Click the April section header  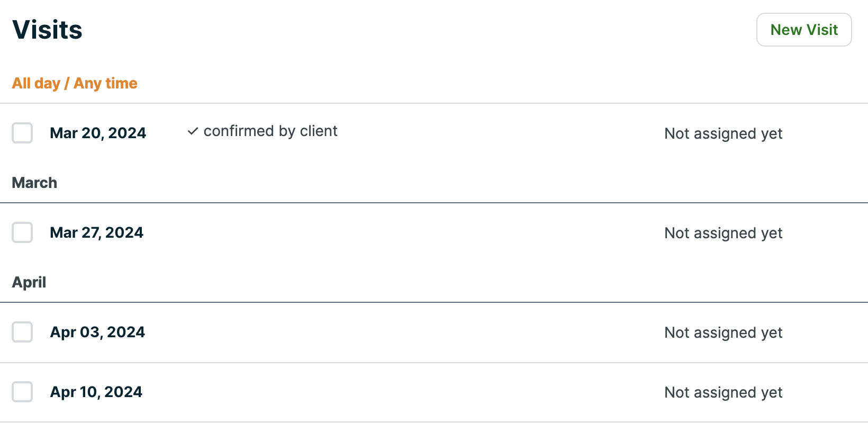pyautogui.click(x=29, y=282)
